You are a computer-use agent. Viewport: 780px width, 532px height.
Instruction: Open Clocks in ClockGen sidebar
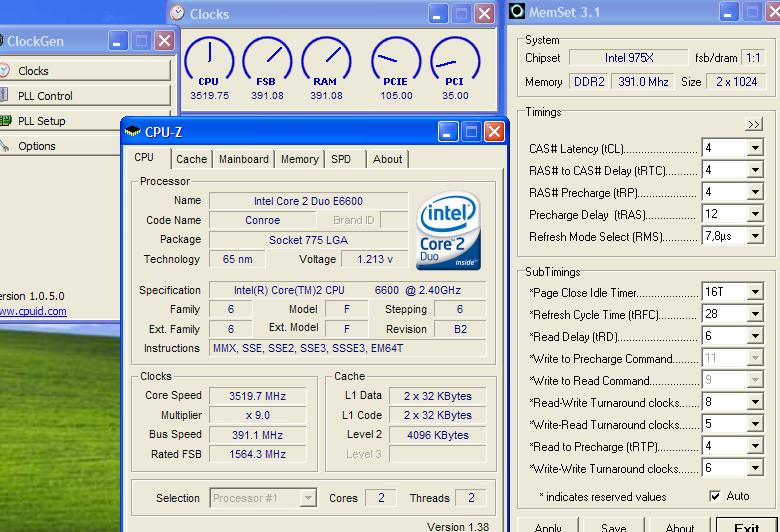pyautogui.click(x=85, y=71)
